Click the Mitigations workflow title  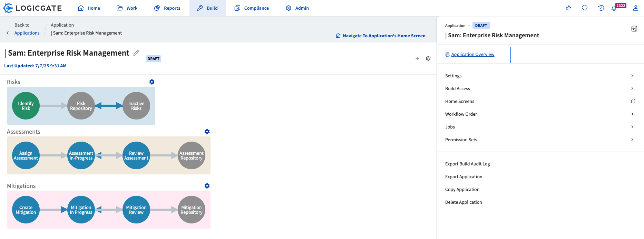click(x=21, y=186)
